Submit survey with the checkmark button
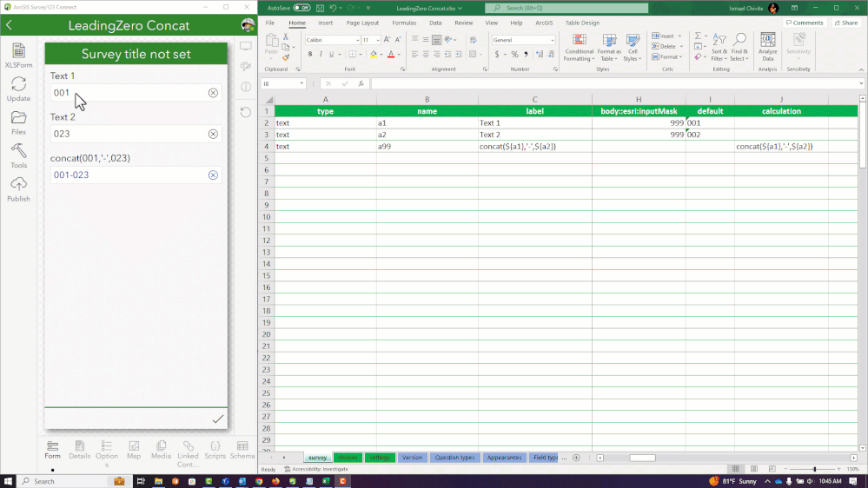The width and height of the screenshot is (868, 488). point(217,419)
